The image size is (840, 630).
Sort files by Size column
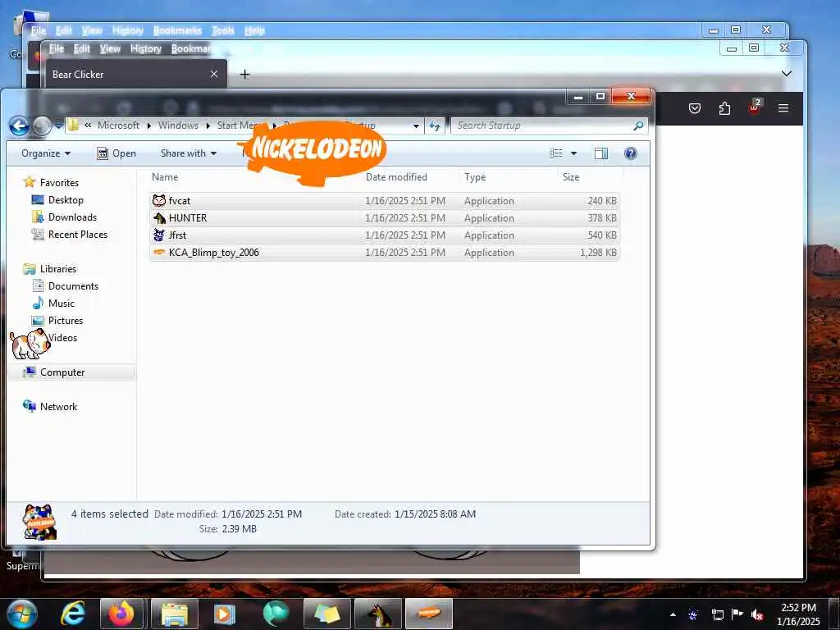point(571,177)
